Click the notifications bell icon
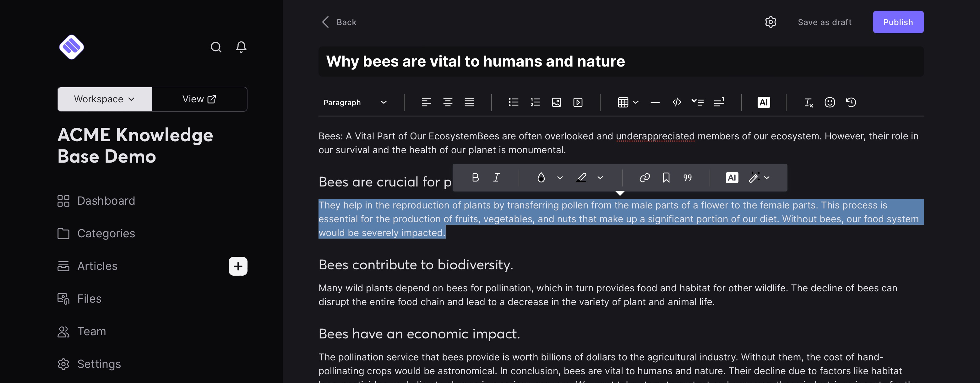Screen dimensions: 980x383 click(x=241, y=47)
